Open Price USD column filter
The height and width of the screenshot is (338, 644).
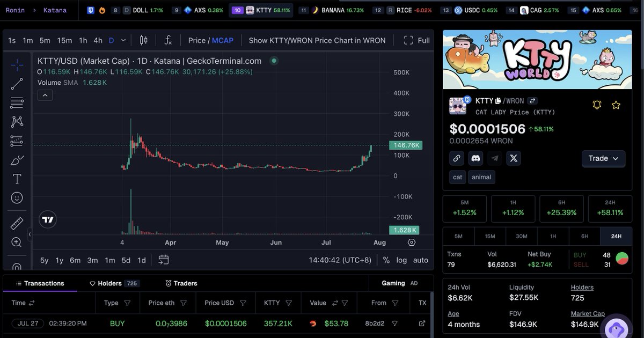point(243,303)
